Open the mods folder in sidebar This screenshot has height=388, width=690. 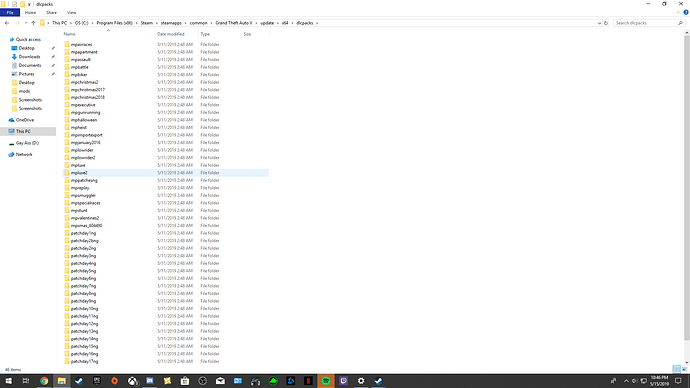point(24,91)
